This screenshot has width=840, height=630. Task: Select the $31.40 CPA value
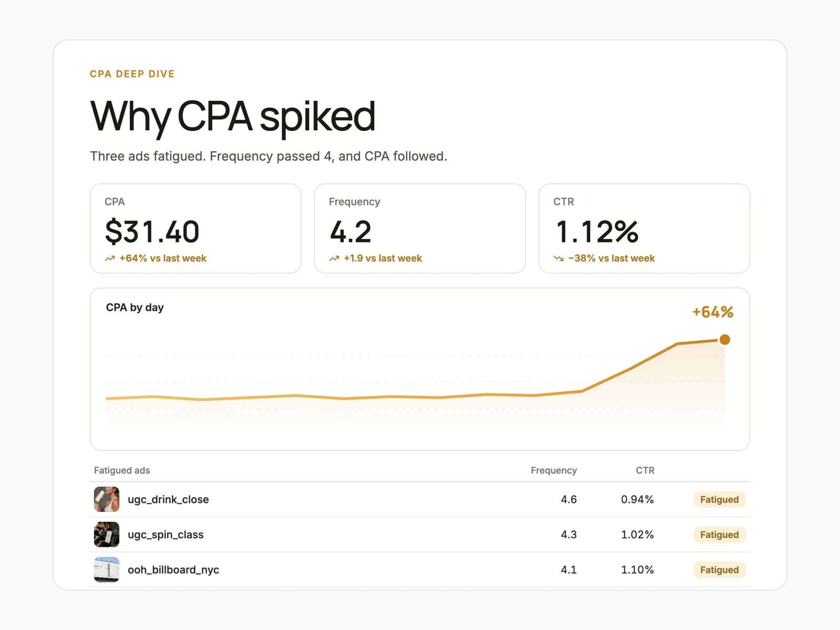(x=152, y=232)
